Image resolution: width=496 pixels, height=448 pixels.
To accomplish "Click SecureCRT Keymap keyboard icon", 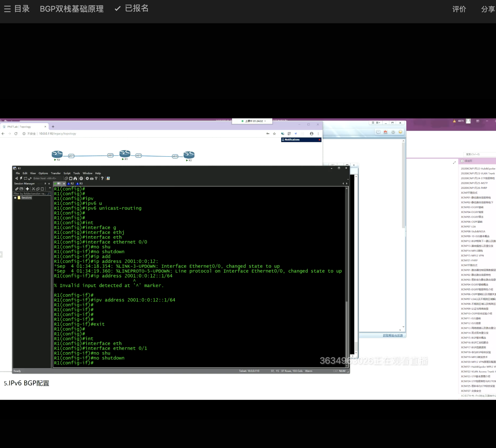I will [92, 178].
